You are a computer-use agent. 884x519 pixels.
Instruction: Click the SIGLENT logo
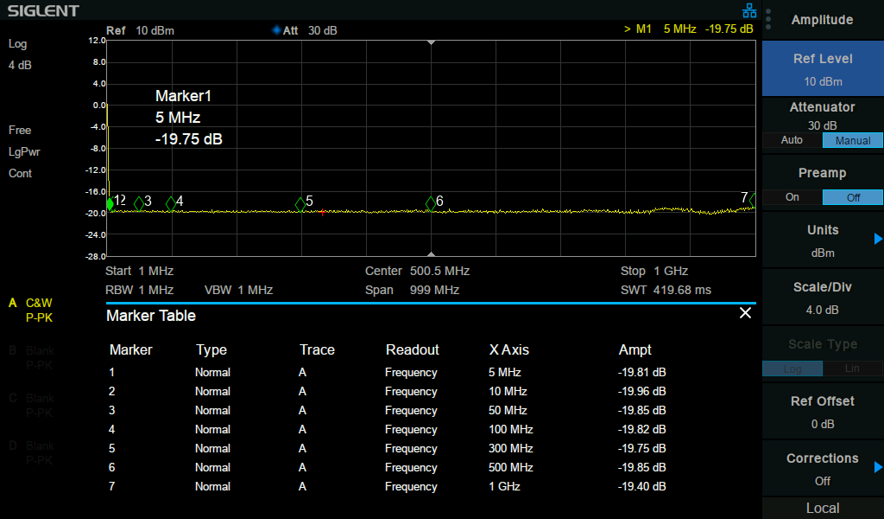pos(43,11)
